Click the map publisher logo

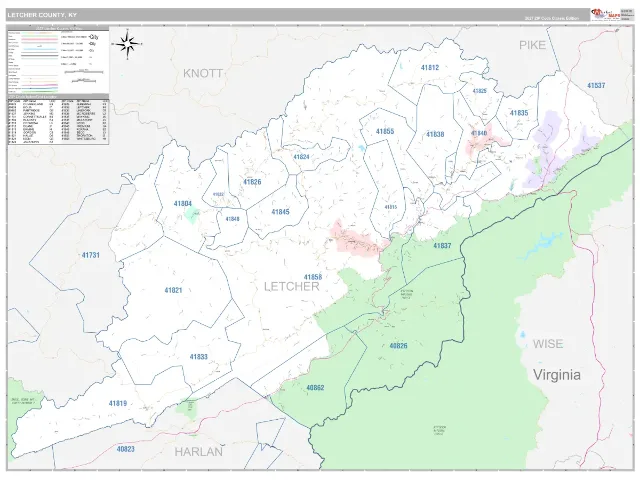click(x=606, y=14)
